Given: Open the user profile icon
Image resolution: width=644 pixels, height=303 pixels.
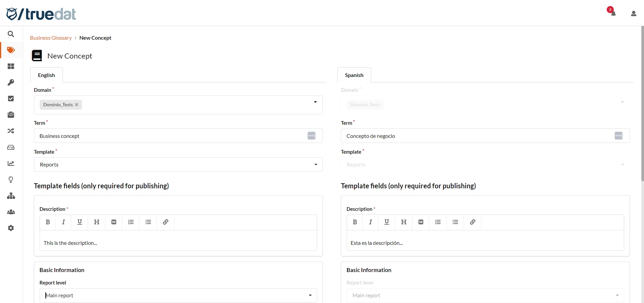Looking at the screenshot, I should (633, 13).
